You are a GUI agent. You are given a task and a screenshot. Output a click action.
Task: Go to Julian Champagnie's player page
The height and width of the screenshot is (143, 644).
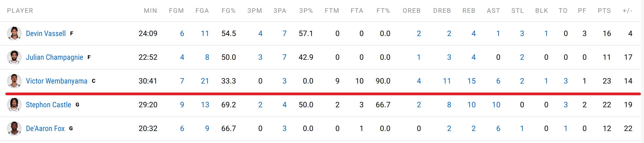[x=54, y=57]
